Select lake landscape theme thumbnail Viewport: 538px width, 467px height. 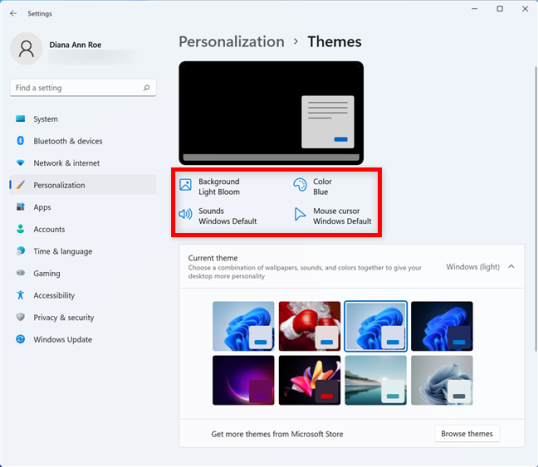coord(376,380)
